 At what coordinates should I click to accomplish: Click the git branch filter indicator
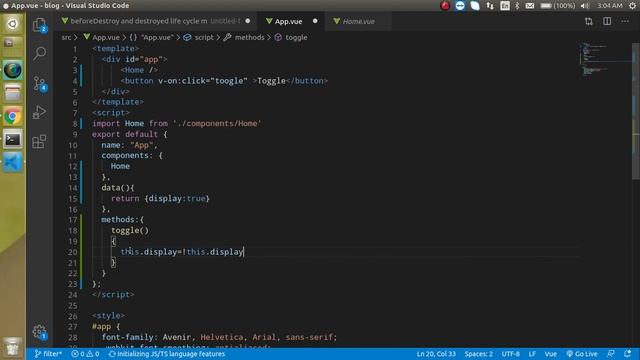[48, 354]
